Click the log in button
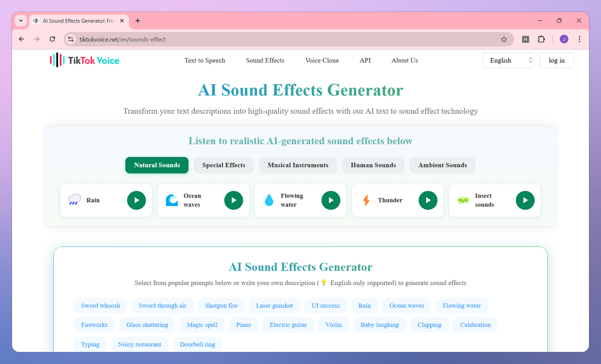 tap(556, 60)
